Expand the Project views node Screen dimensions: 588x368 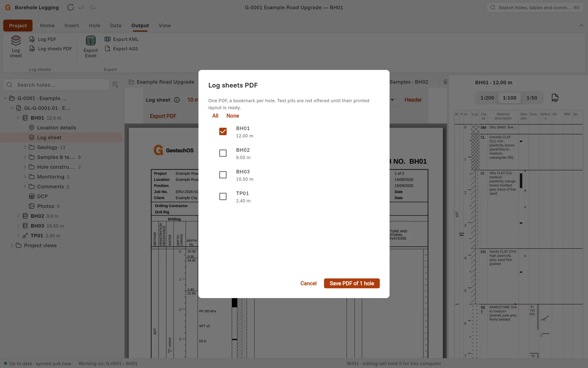(x=12, y=245)
